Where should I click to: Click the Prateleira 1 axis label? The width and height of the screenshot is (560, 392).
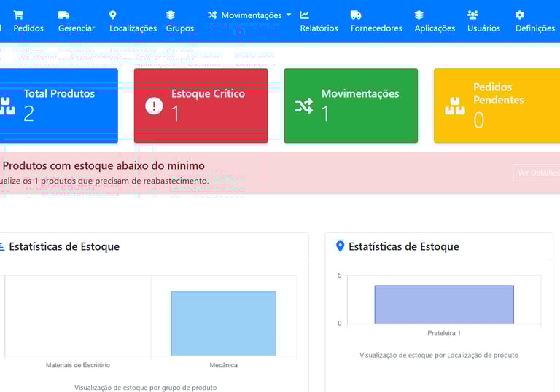click(444, 333)
